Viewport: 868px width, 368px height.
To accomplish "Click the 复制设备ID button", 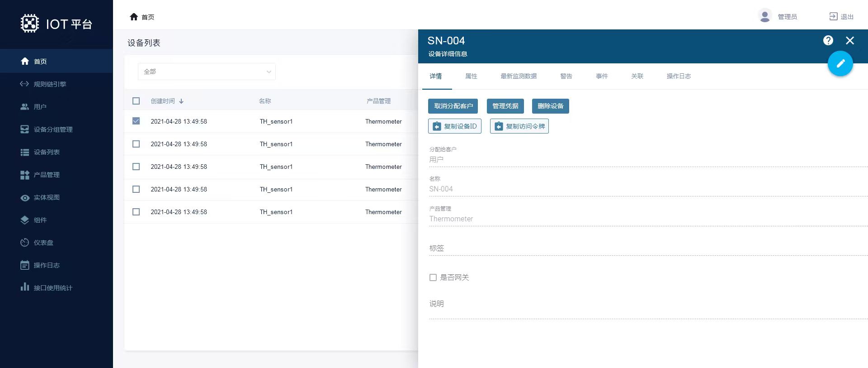I will [454, 126].
